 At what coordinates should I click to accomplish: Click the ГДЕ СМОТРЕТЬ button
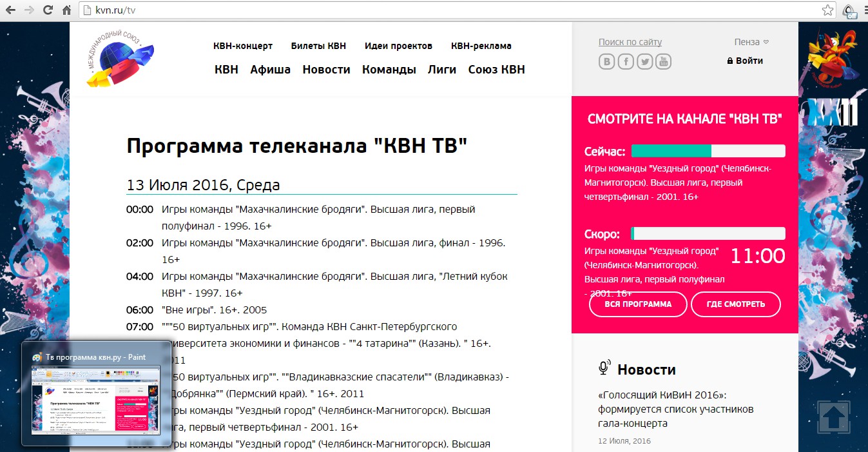(x=736, y=304)
